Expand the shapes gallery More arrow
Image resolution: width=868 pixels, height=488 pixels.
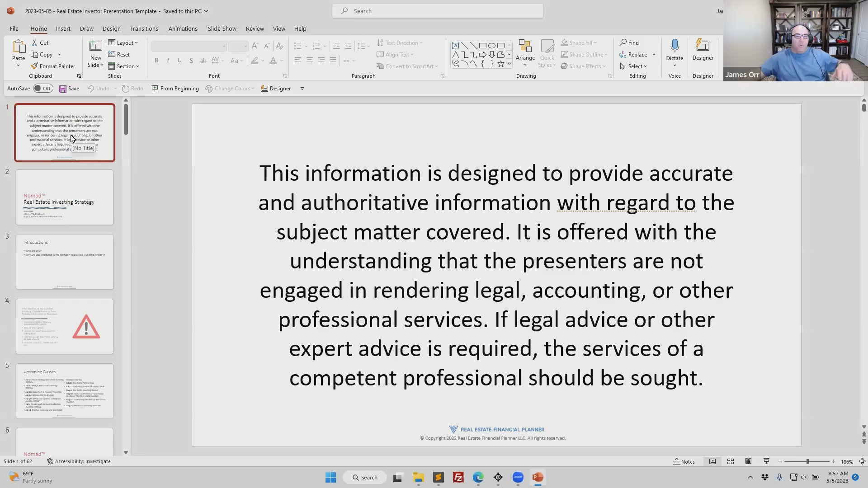[x=509, y=64]
